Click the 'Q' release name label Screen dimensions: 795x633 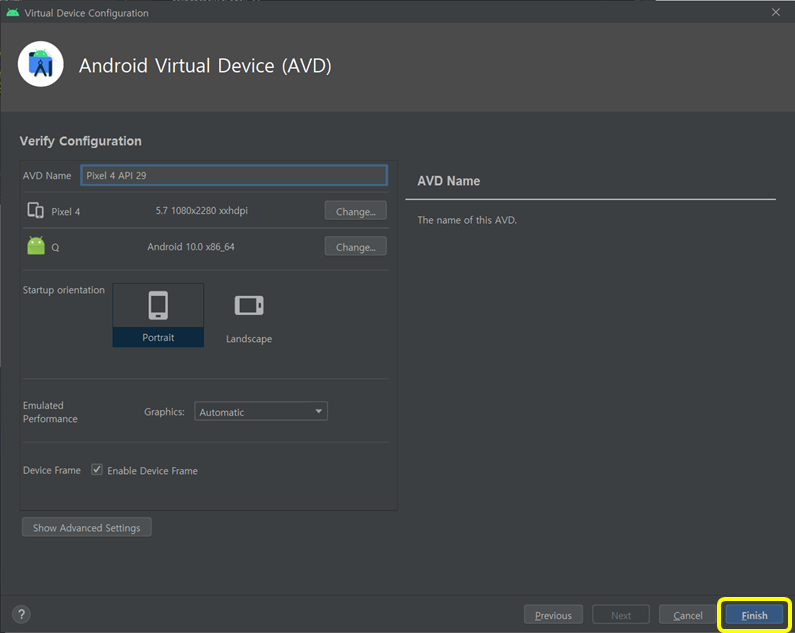(x=55, y=248)
